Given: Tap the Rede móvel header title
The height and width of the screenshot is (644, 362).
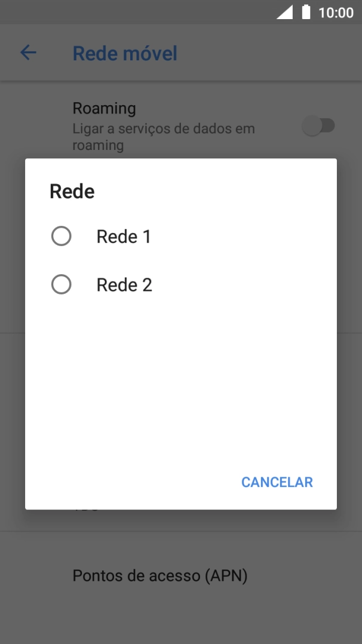Looking at the screenshot, I should click(125, 53).
